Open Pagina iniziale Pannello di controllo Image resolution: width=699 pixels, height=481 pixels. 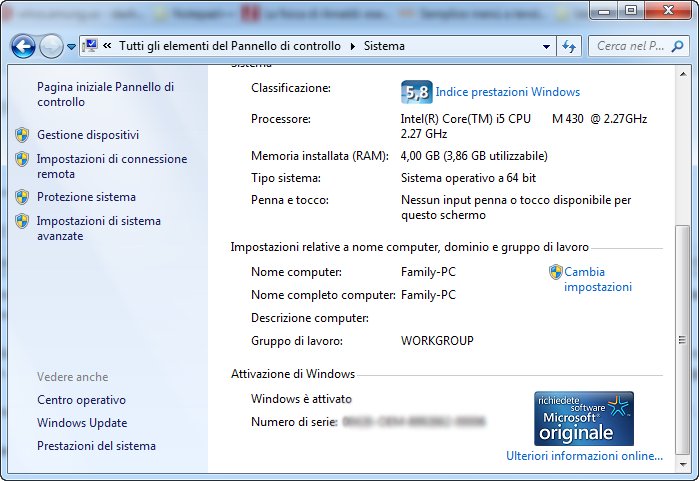click(105, 94)
